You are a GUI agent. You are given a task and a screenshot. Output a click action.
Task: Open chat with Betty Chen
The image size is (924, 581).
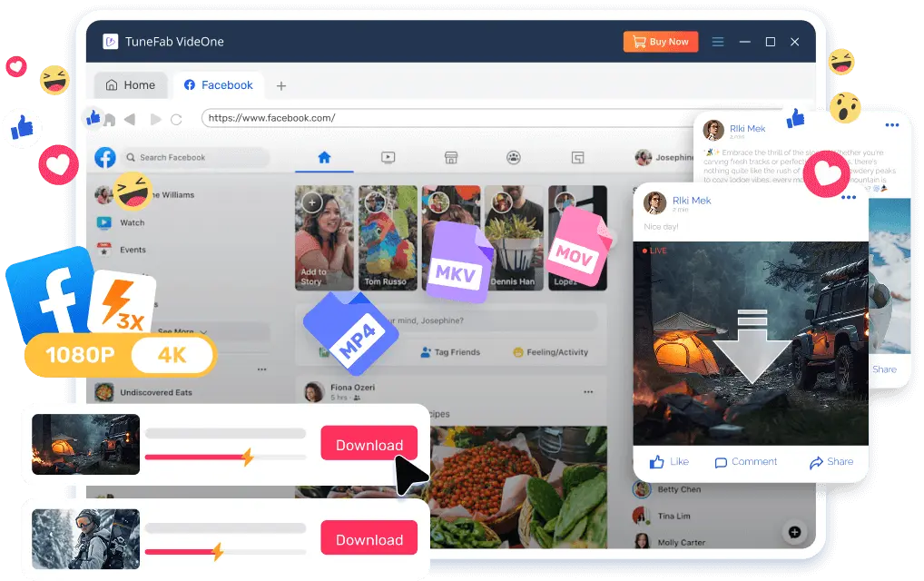666,489
